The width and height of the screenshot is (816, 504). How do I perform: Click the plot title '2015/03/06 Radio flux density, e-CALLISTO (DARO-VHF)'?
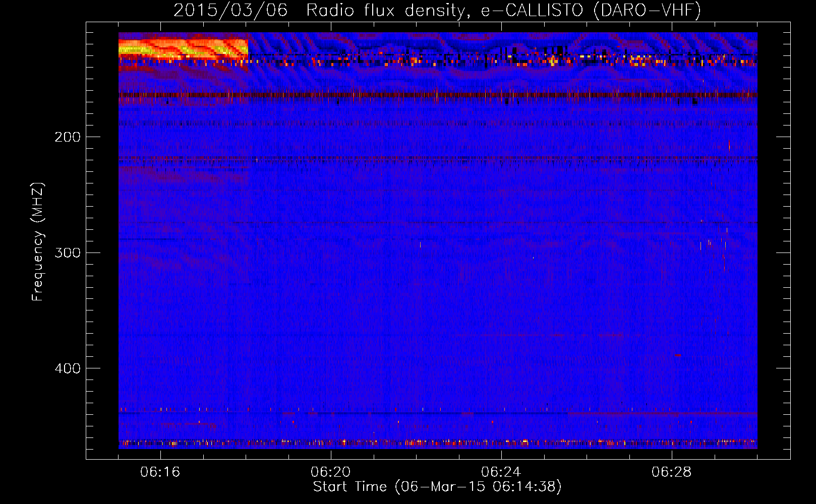437,10
